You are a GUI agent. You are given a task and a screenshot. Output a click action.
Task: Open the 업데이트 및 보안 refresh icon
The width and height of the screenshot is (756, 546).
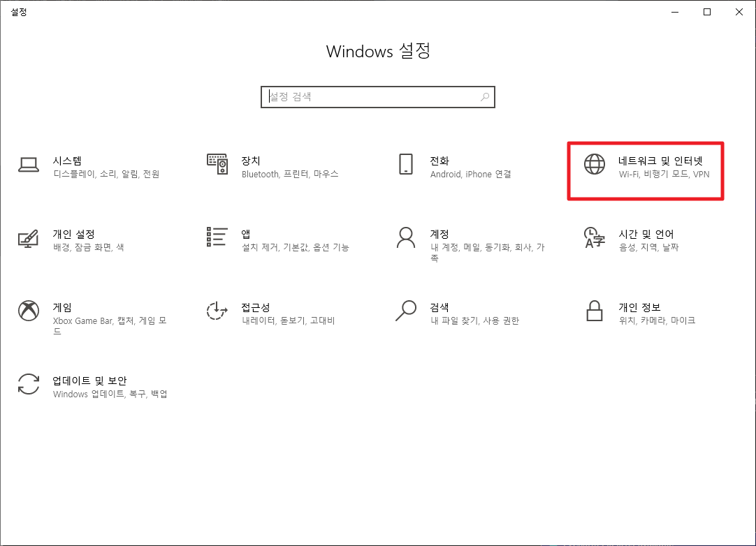click(29, 384)
